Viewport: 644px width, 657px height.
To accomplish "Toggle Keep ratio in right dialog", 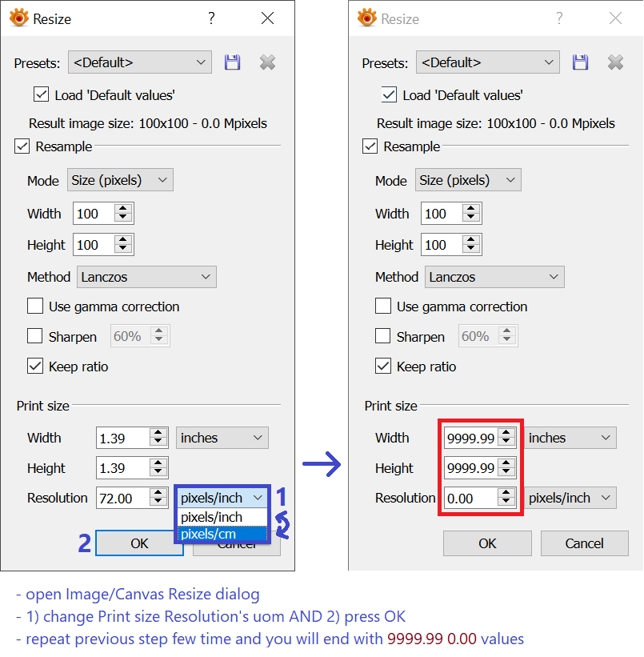I will point(383,366).
